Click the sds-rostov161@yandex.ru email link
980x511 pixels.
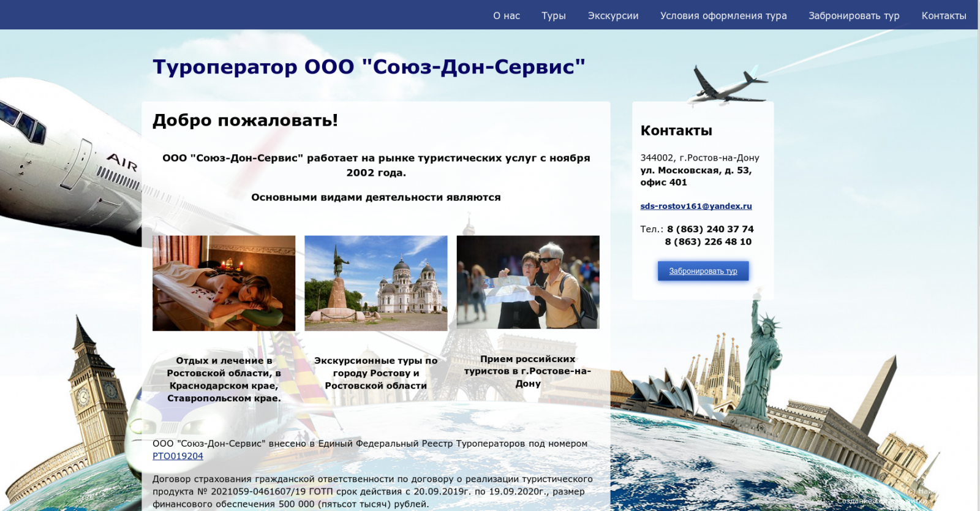[696, 206]
